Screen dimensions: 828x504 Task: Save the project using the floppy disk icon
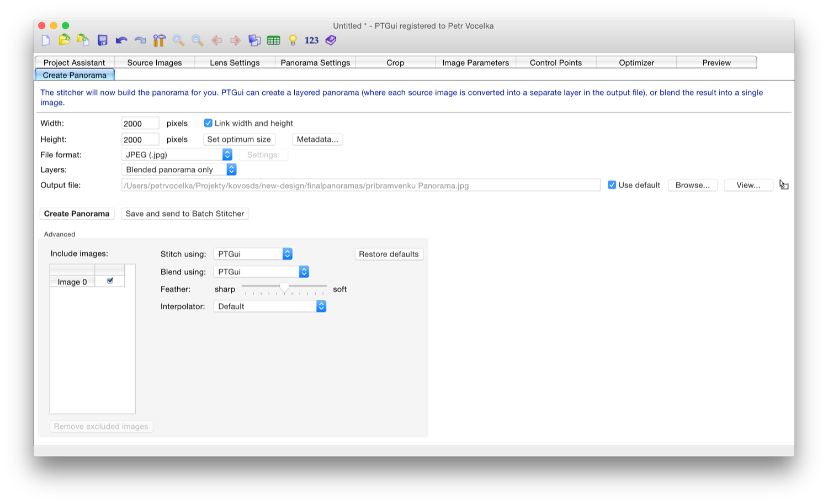(103, 40)
